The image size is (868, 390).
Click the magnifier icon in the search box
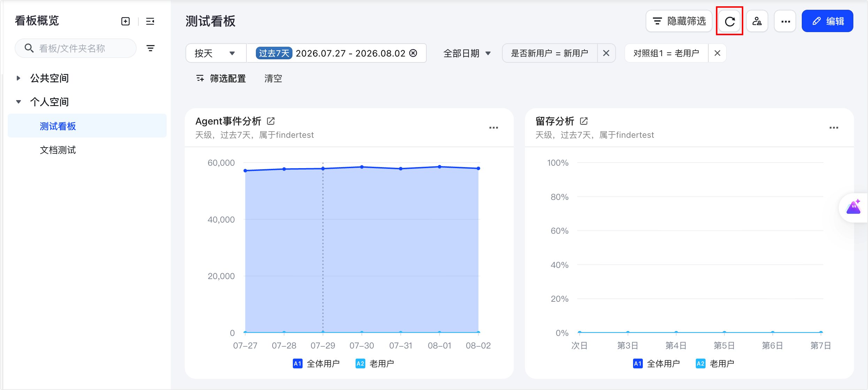pos(29,48)
